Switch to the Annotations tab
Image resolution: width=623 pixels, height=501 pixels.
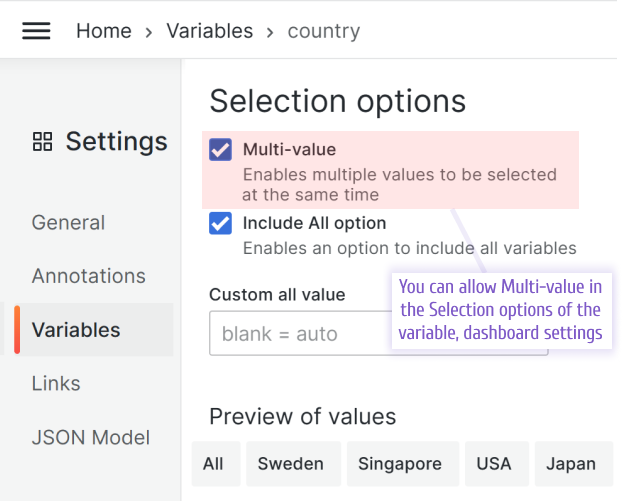click(89, 276)
